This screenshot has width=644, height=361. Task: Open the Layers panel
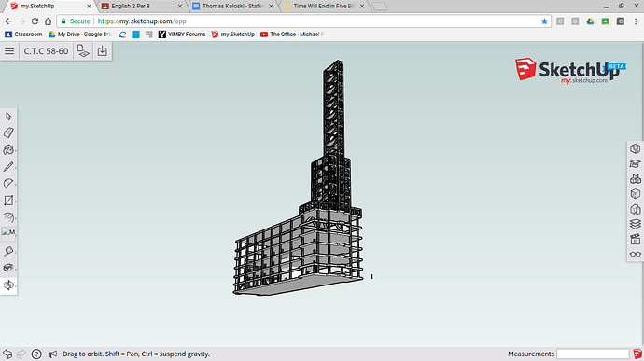click(x=636, y=224)
